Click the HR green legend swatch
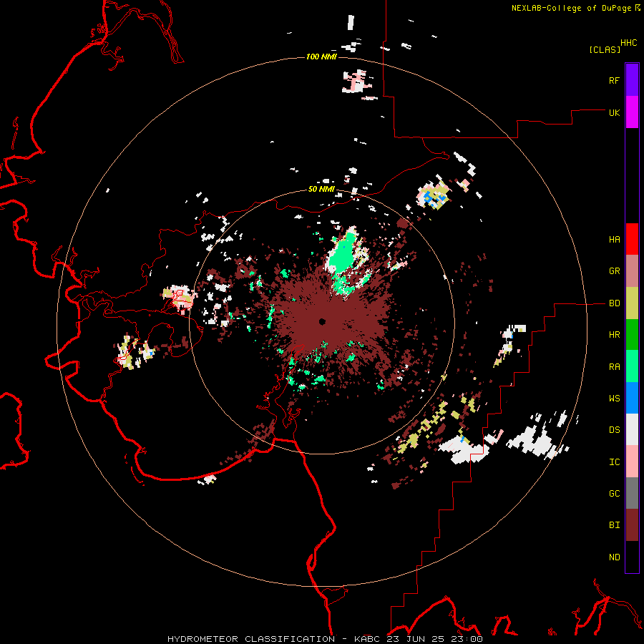The image size is (644, 644). pyautogui.click(x=632, y=335)
